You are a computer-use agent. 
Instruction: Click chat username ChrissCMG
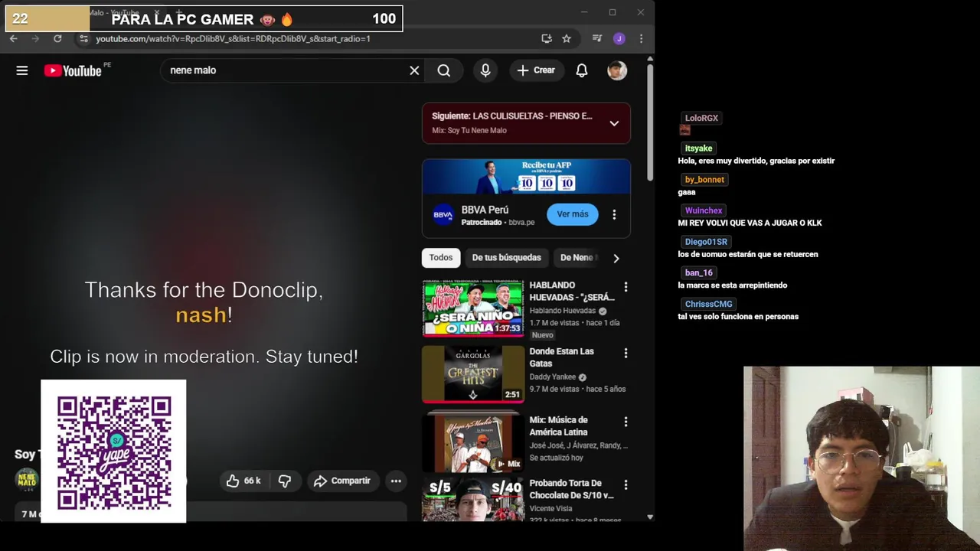(708, 305)
